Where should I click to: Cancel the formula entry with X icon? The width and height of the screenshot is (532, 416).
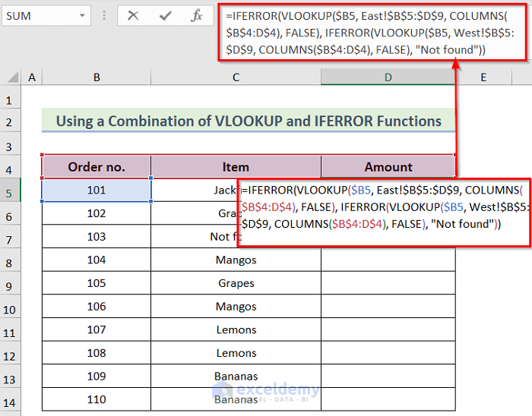(133, 16)
